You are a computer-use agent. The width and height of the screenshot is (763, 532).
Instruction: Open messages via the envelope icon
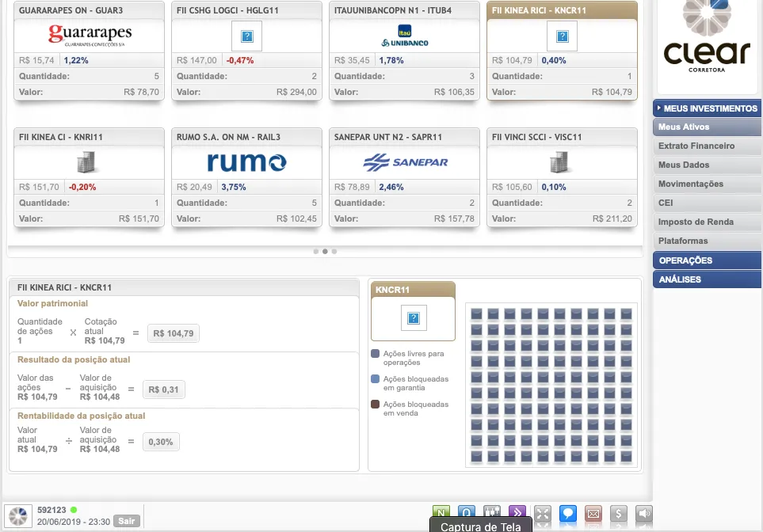click(x=593, y=513)
